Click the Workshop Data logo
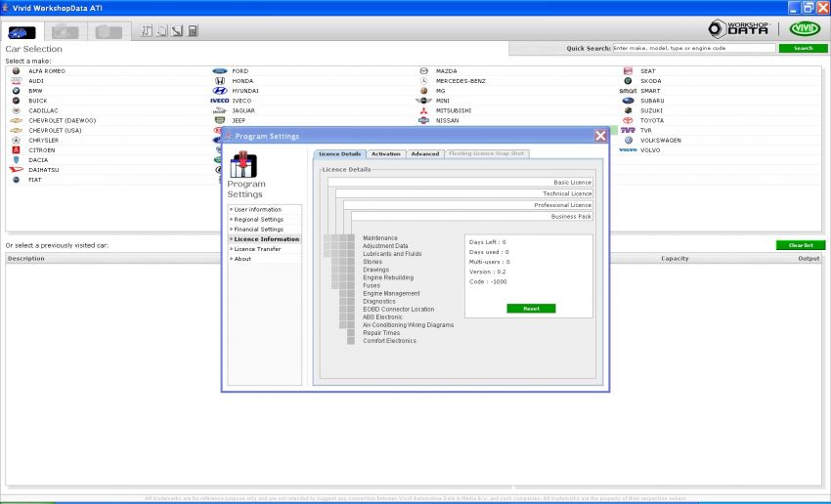This screenshot has width=831, height=504. (739, 28)
